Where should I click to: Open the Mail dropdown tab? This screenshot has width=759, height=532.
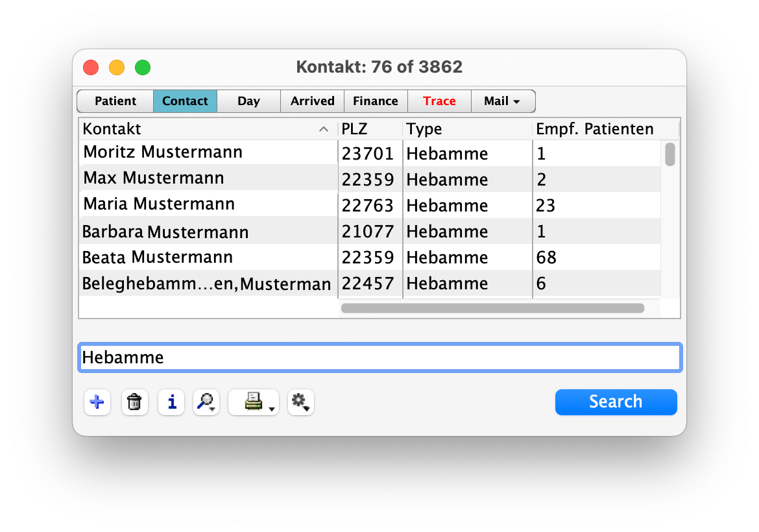click(x=503, y=101)
